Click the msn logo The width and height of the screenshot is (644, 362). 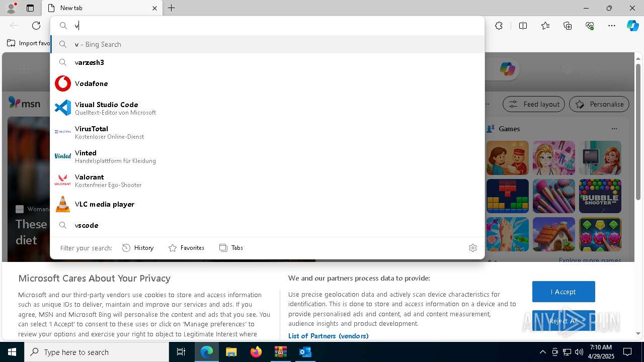[x=25, y=103]
